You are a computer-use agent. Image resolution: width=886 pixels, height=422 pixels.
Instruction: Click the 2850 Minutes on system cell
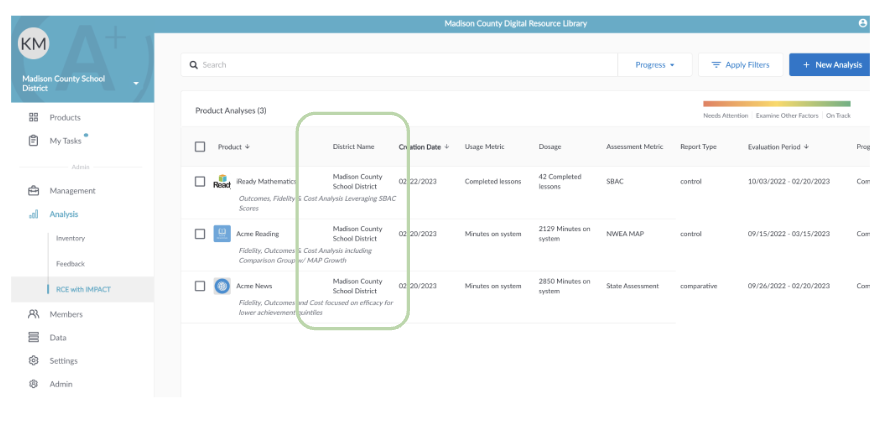[x=564, y=286]
